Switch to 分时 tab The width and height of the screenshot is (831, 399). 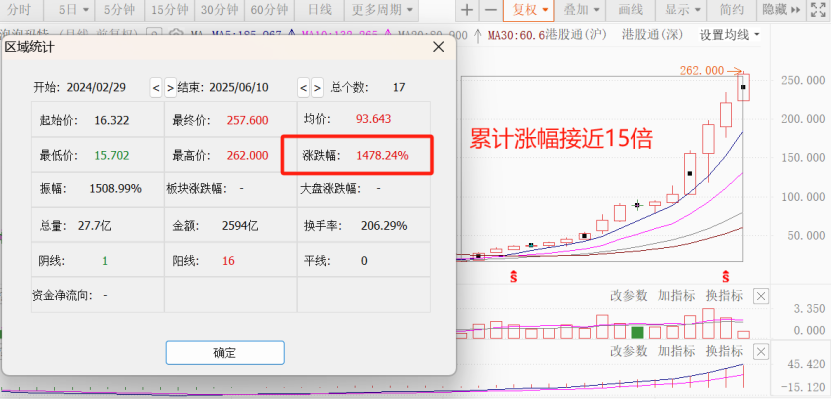pos(19,10)
